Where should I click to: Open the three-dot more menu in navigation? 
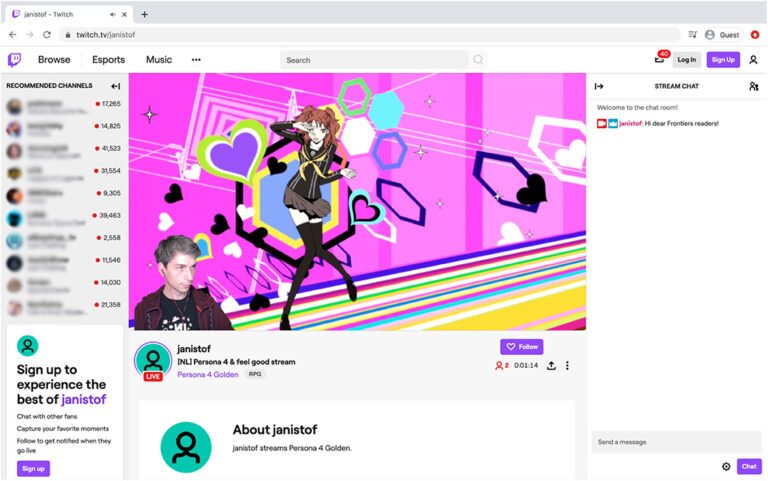pyautogui.click(x=196, y=60)
